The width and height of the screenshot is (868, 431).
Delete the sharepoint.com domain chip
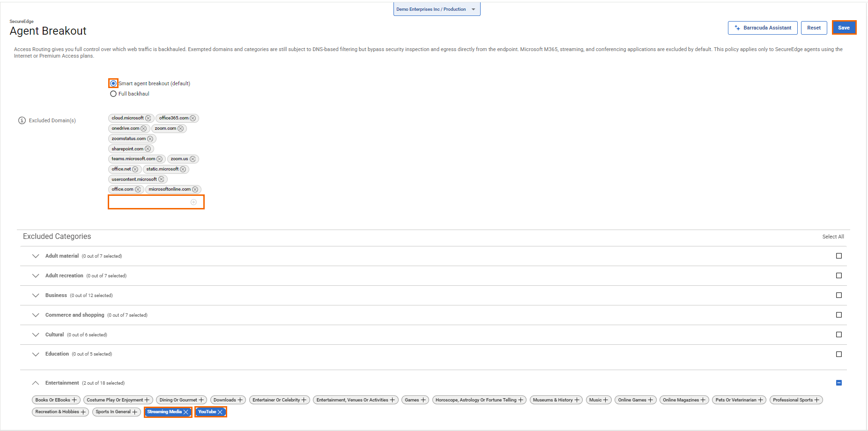pyautogui.click(x=148, y=149)
